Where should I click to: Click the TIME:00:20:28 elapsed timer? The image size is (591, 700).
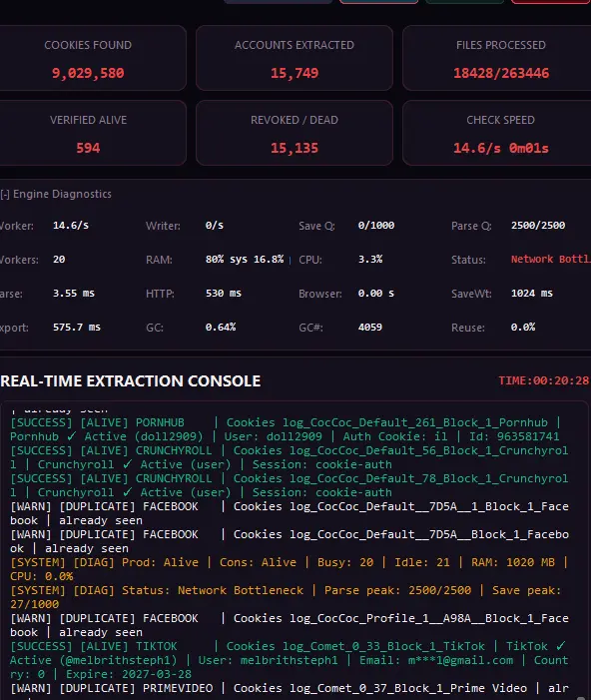pyautogui.click(x=544, y=380)
